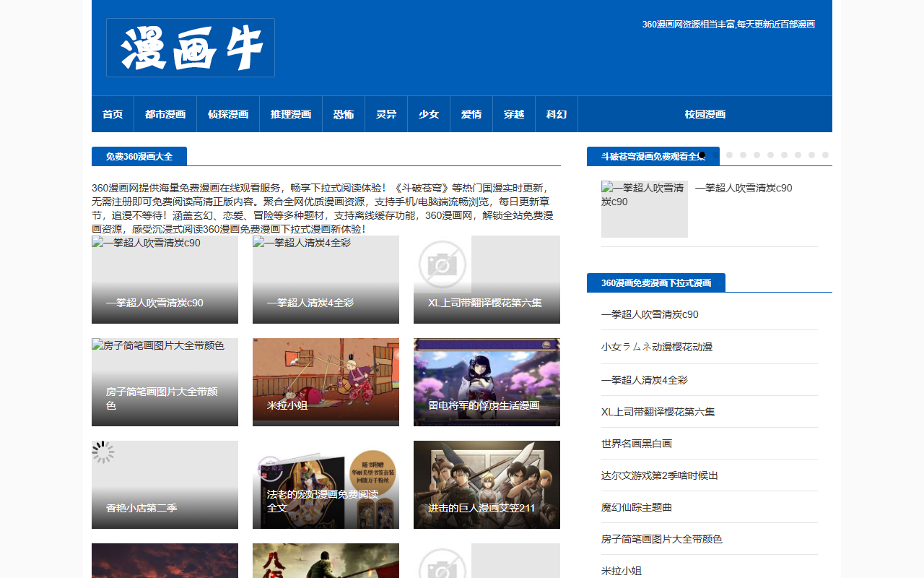Jump to the last carousel dot

pos(825,155)
